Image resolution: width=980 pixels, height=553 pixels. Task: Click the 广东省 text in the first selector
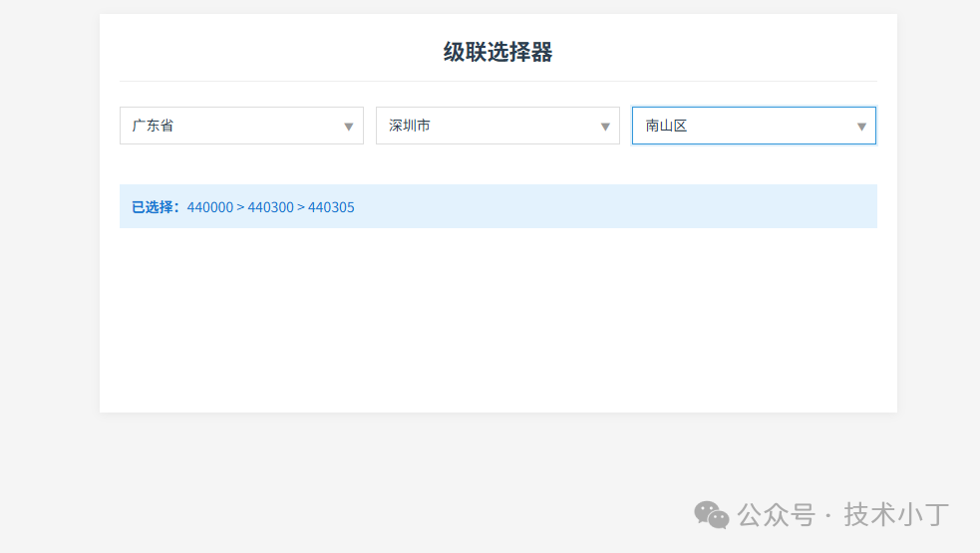[153, 126]
